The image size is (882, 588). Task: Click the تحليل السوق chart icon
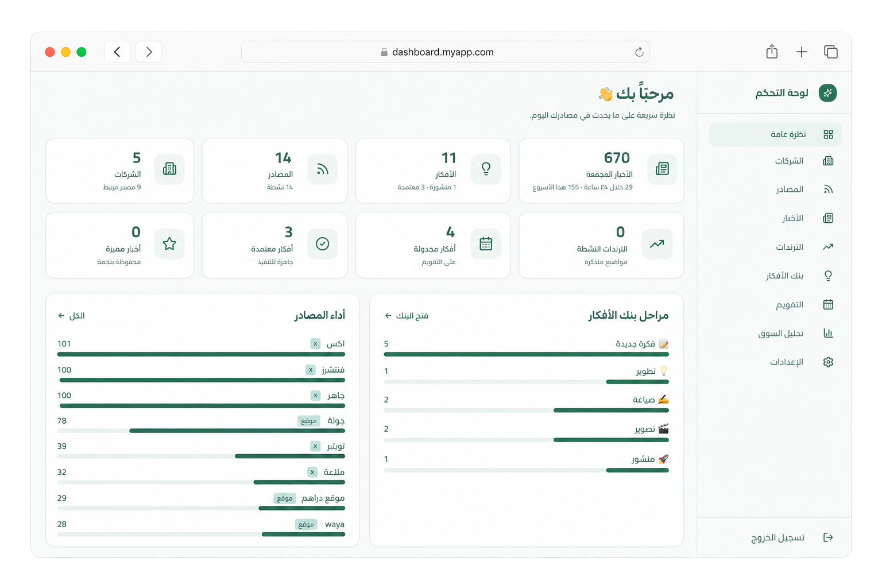pos(828,333)
